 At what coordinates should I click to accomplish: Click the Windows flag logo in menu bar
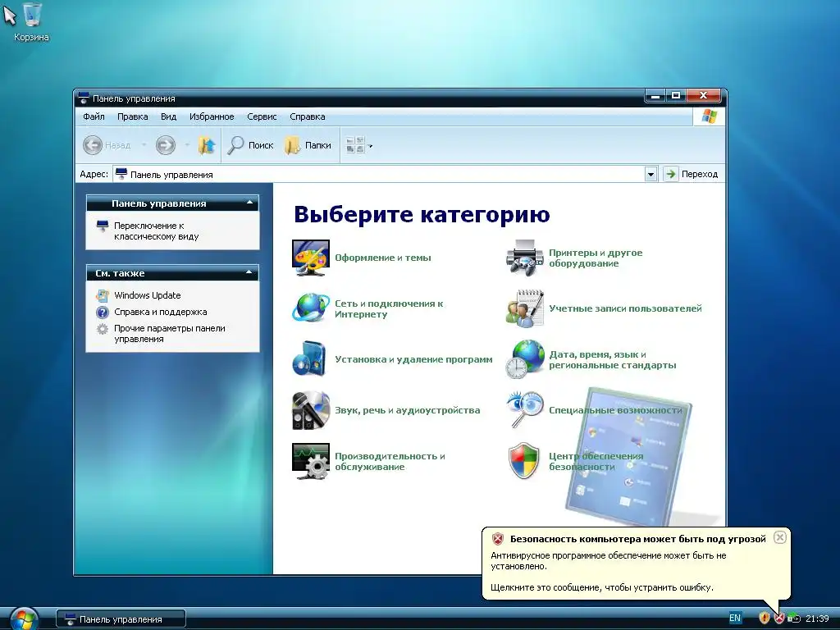pos(709,116)
